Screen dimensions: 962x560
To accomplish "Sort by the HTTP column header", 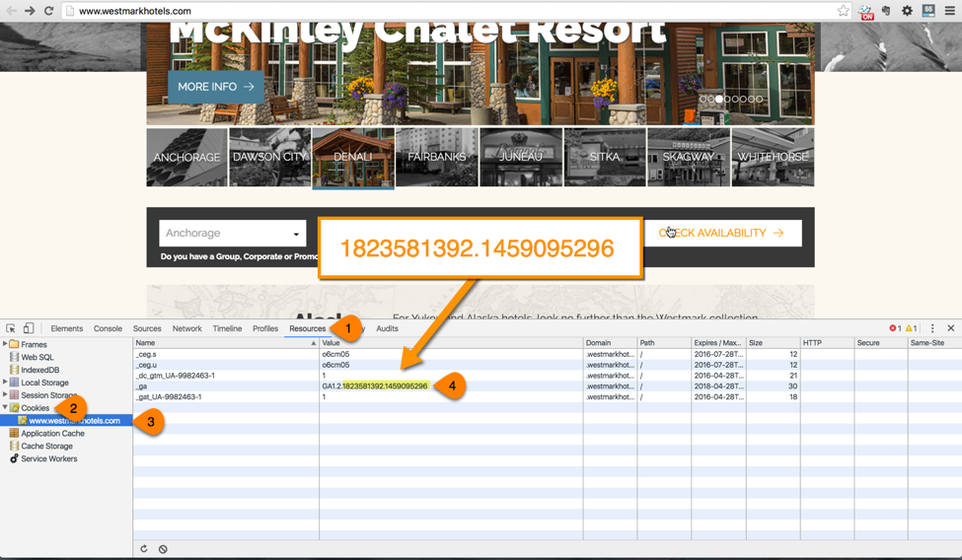I will [827, 343].
